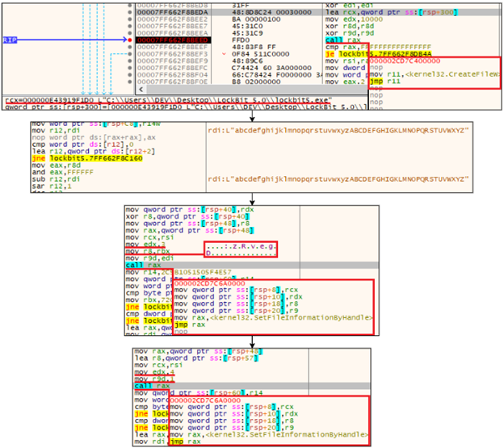Select the boxed mov r8,rbx instruction

click(x=146, y=252)
